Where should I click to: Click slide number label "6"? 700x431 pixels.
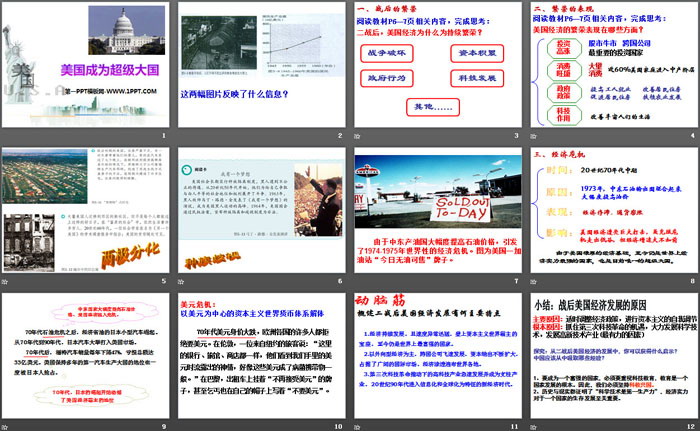[340, 281]
